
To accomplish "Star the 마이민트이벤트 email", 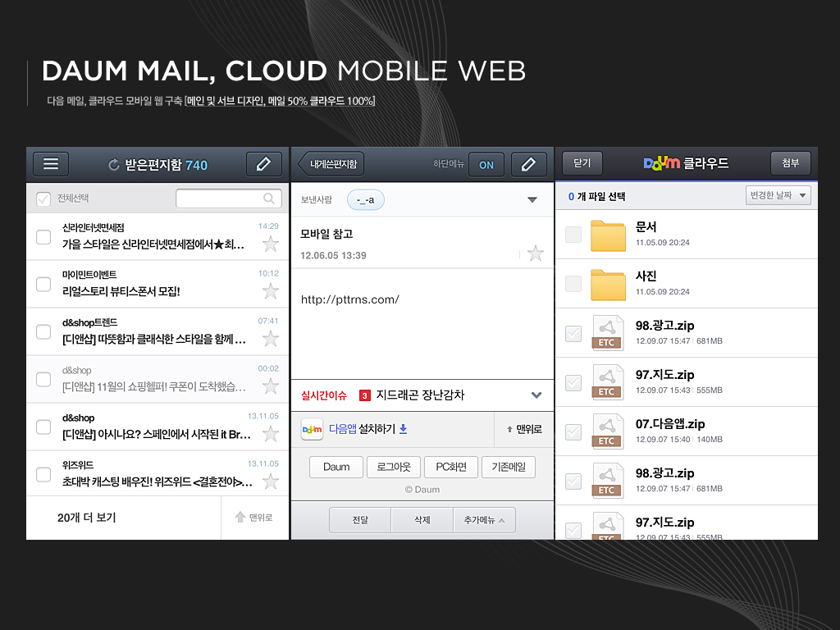I will coord(271,291).
